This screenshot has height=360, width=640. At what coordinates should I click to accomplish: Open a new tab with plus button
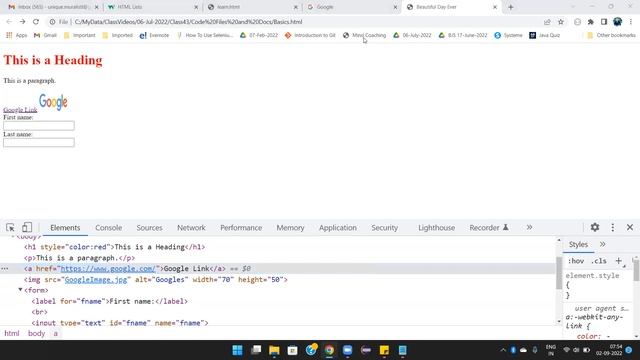(x=511, y=7)
